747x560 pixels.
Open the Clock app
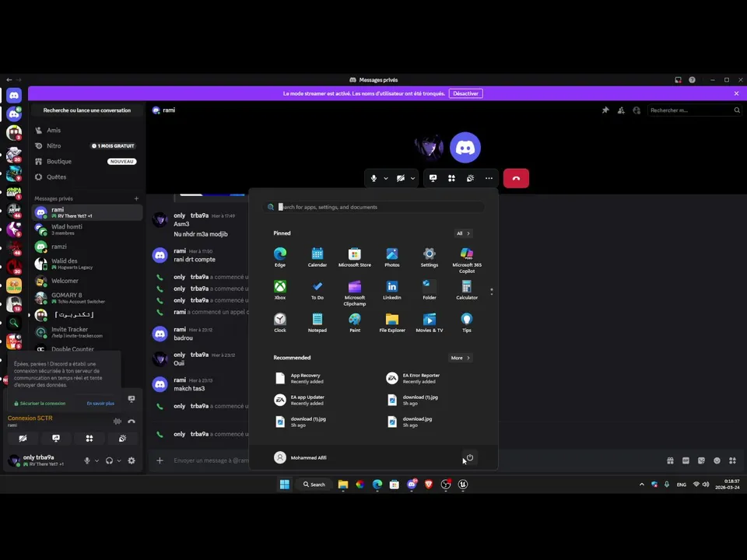(280, 322)
